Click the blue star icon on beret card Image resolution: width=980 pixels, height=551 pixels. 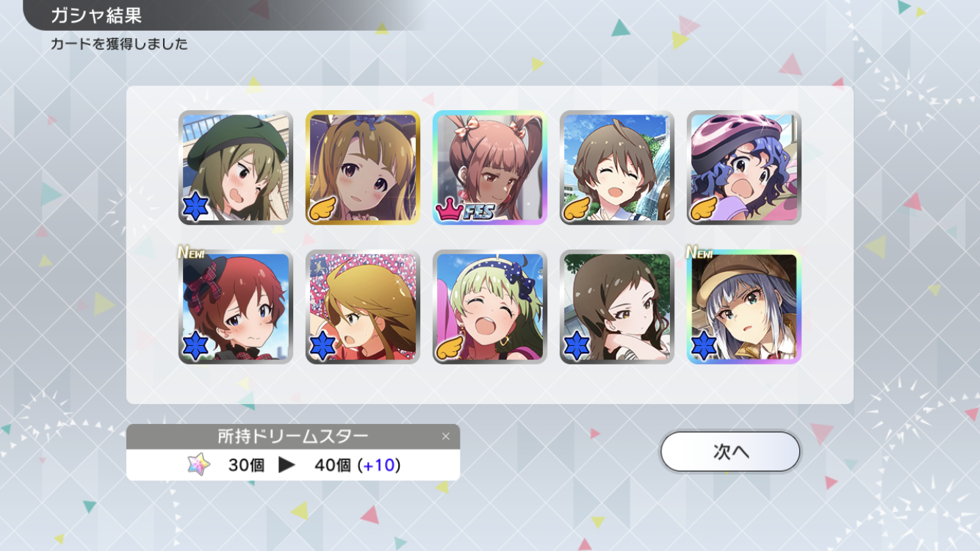click(196, 208)
